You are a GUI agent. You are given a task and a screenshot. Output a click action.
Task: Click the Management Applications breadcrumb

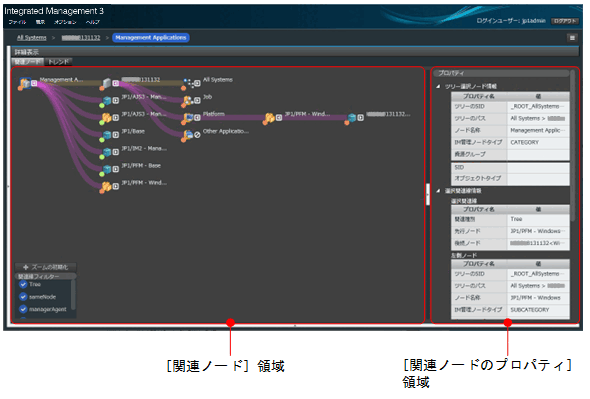pos(151,38)
